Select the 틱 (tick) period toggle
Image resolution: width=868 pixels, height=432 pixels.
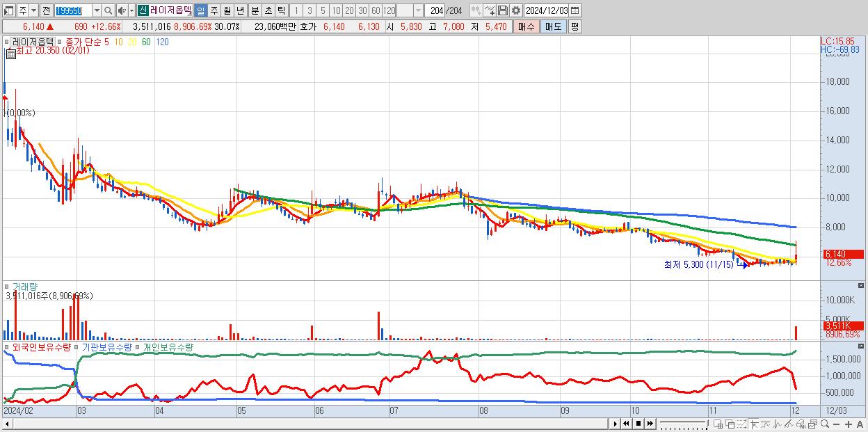281,10
